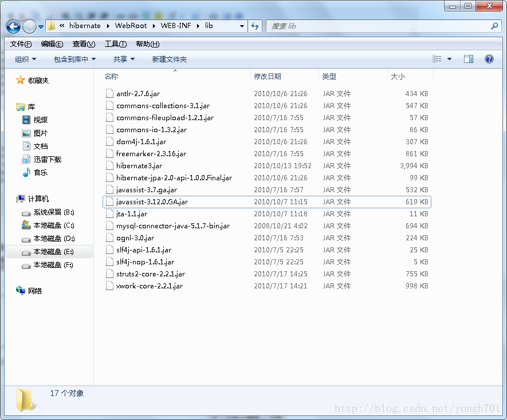Click WebRoot in the address breadcrumb
The width and height of the screenshot is (507, 420).
[x=131, y=26]
